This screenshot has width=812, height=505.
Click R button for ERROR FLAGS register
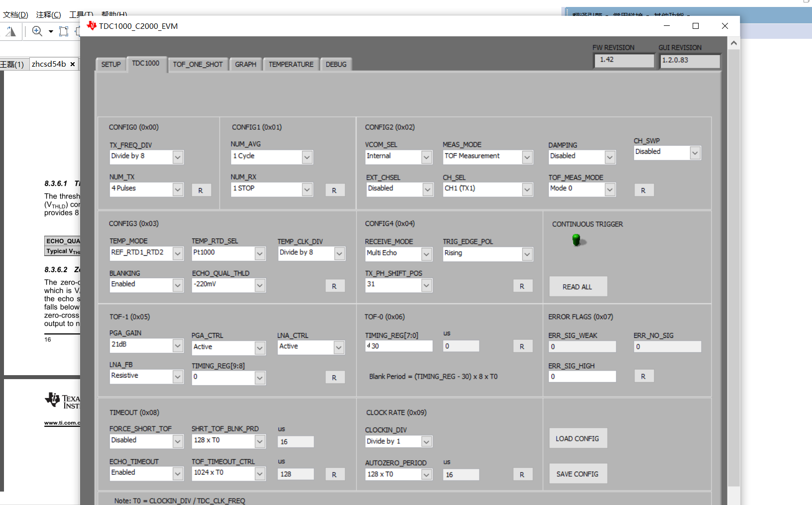tap(643, 376)
